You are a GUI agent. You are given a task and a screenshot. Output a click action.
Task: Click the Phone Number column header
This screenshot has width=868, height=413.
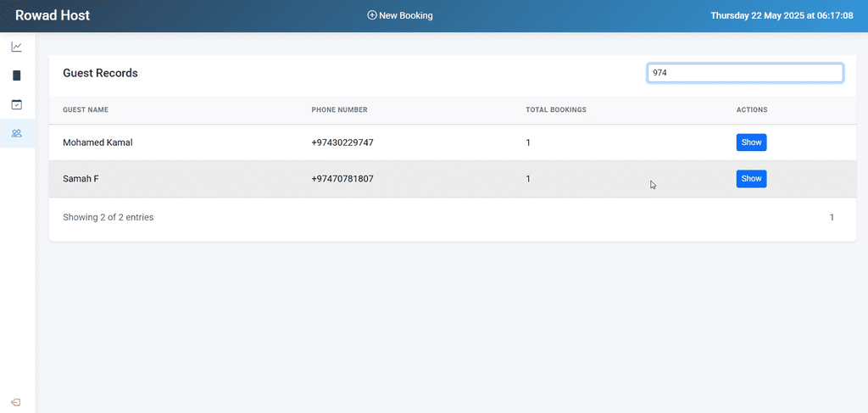coord(339,109)
